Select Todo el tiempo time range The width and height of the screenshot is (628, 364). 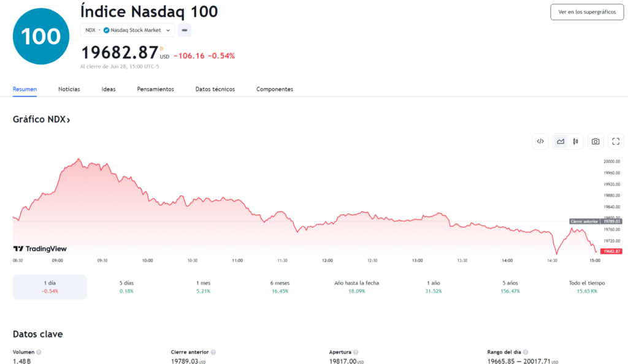(587, 287)
